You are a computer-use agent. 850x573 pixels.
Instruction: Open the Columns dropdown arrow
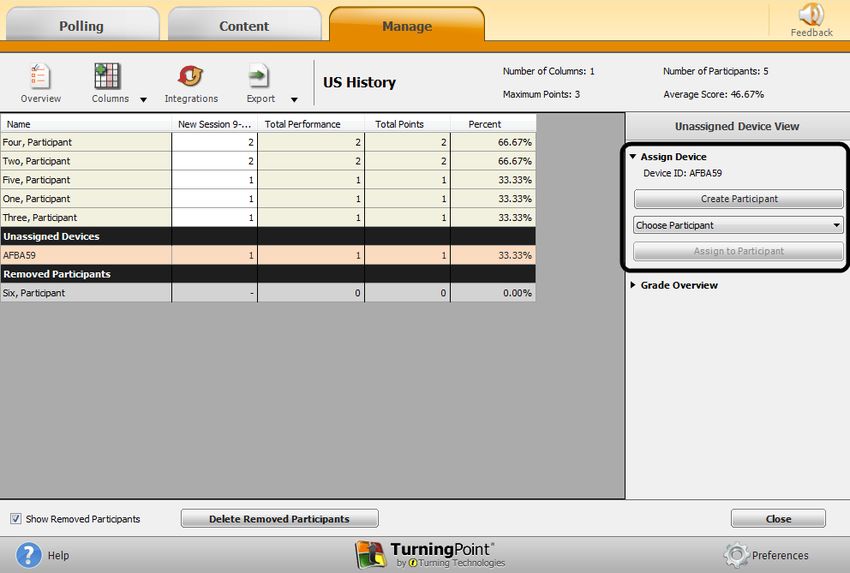coord(143,99)
